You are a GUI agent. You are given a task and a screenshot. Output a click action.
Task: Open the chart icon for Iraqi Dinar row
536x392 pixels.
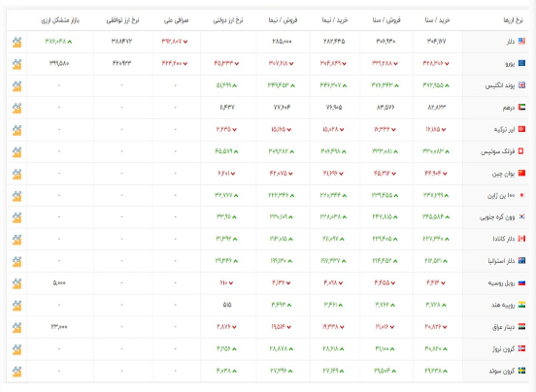[x=17, y=327]
